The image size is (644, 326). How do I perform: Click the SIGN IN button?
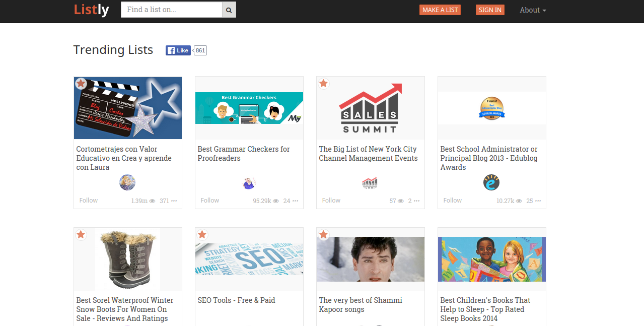pyautogui.click(x=489, y=10)
